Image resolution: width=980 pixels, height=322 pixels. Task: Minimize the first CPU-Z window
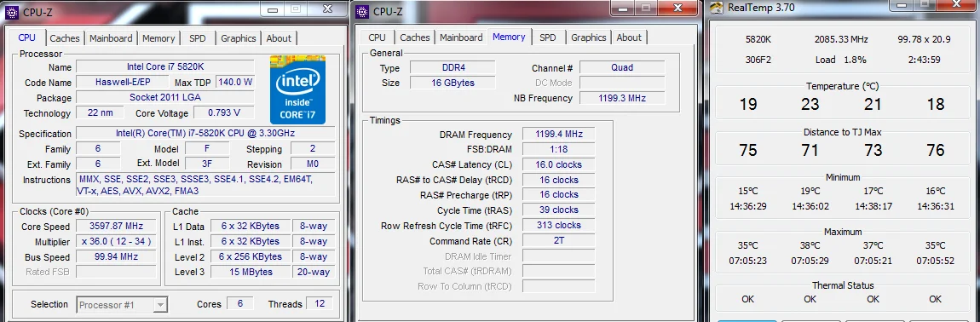point(274,9)
